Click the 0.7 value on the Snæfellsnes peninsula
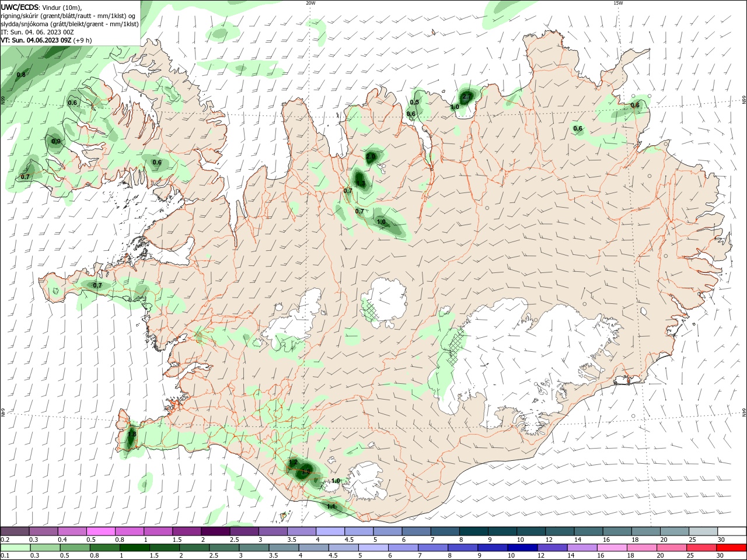This screenshot has height=560, width=747. 97,285
